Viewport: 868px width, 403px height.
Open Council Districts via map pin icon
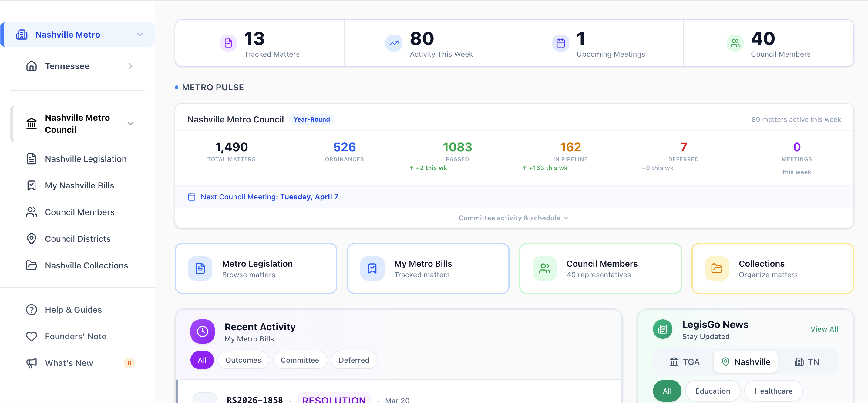31,238
